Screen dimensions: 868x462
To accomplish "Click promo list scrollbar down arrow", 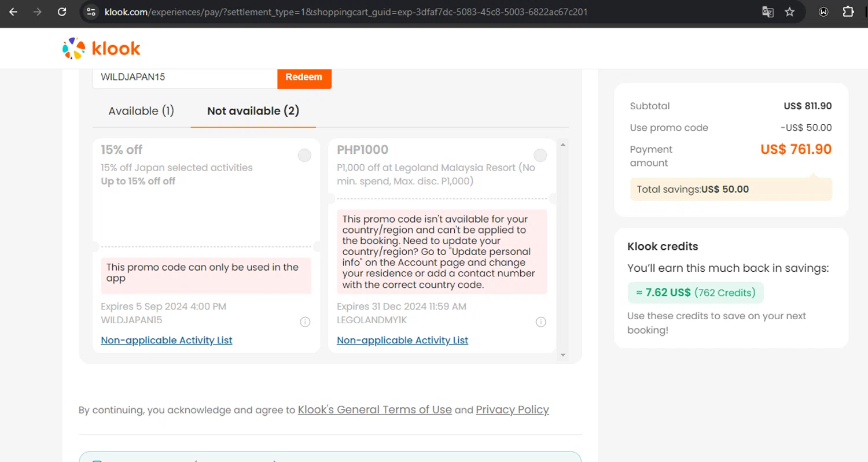I will (x=563, y=355).
